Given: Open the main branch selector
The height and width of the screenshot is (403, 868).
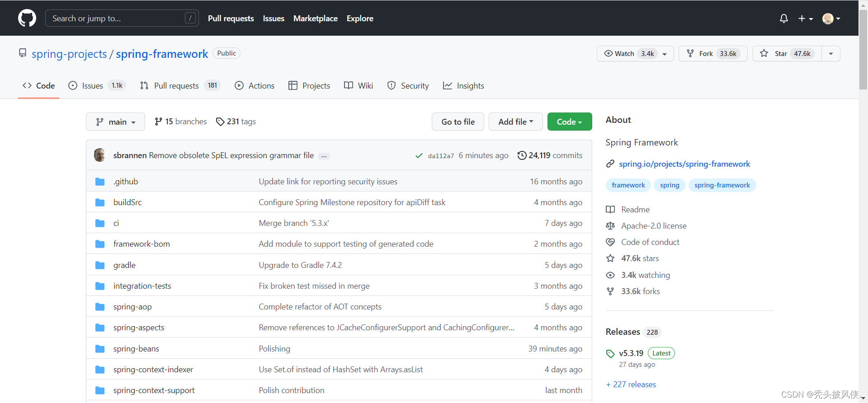Looking at the screenshot, I should pyautogui.click(x=115, y=122).
